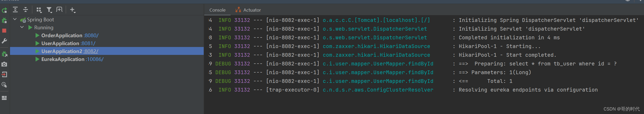This screenshot has width=644, height=114.
Task: Open the OrderApplication :8080/ link
Action: 91,35
